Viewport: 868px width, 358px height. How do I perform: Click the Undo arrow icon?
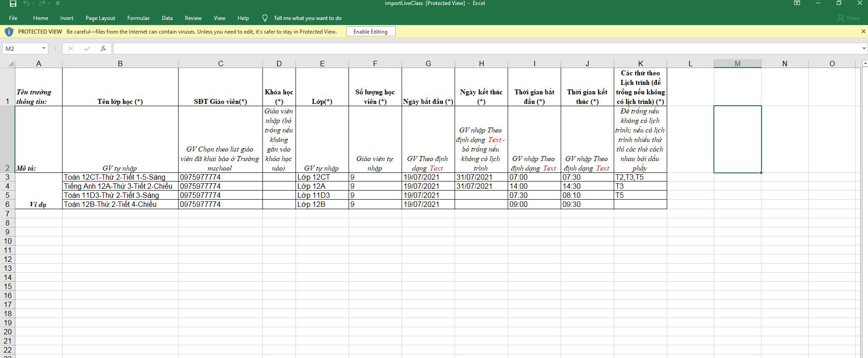26,4
